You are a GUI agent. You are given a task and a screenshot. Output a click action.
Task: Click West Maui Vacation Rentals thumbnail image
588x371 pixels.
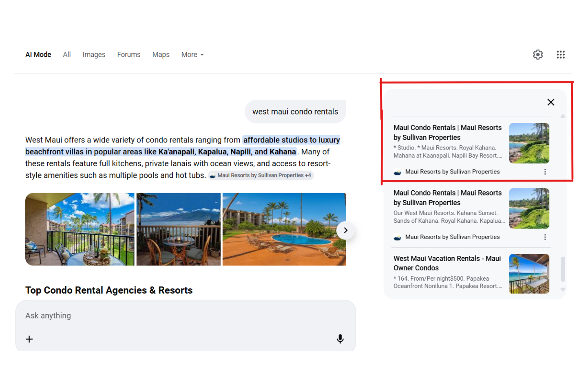point(529,274)
